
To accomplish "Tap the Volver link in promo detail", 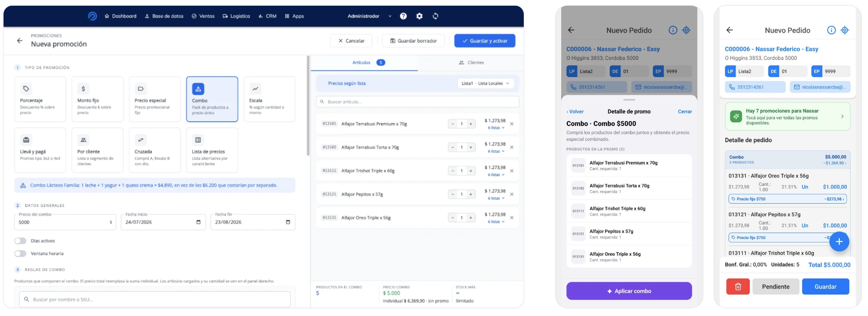I will pyautogui.click(x=575, y=112).
